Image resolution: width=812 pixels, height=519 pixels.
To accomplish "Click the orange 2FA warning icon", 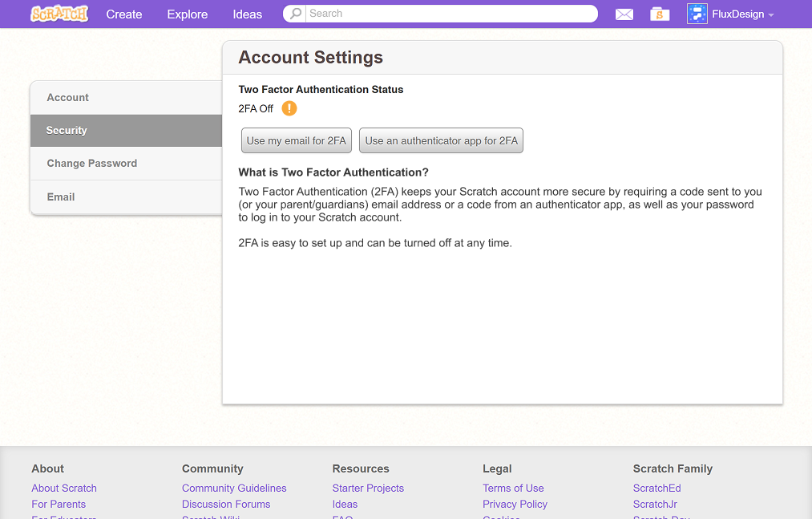I will click(x=289, y=108).
